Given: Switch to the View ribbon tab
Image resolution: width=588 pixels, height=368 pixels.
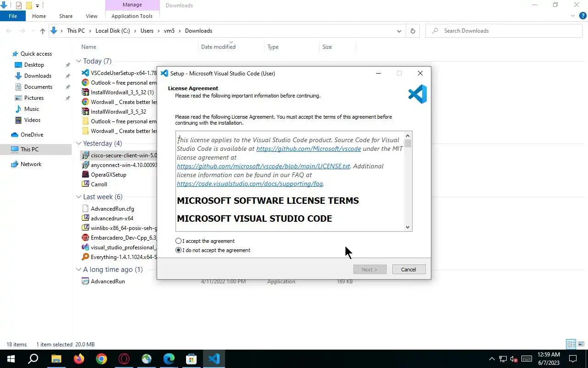Looking at the screenshot, I should pos(91,16).
